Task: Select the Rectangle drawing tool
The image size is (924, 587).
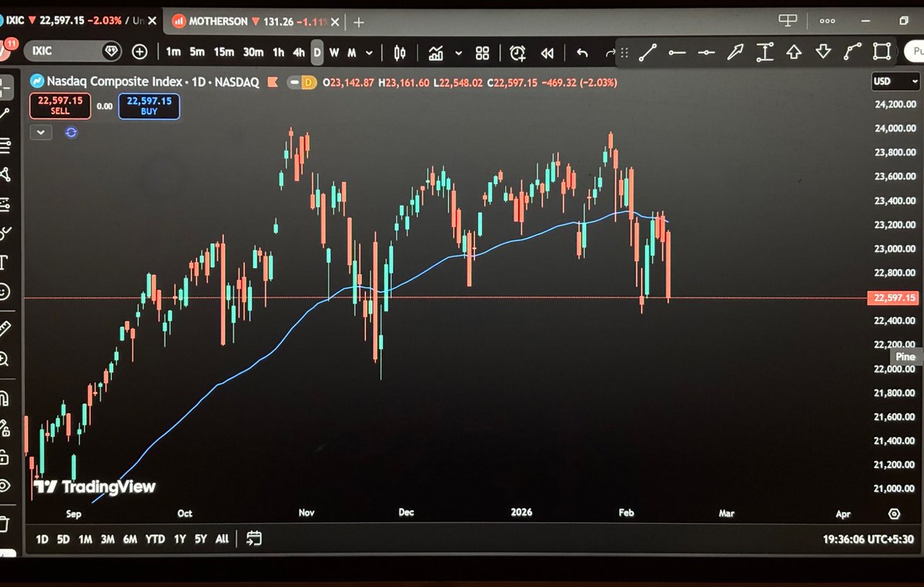Action: (x=882, y=52)
